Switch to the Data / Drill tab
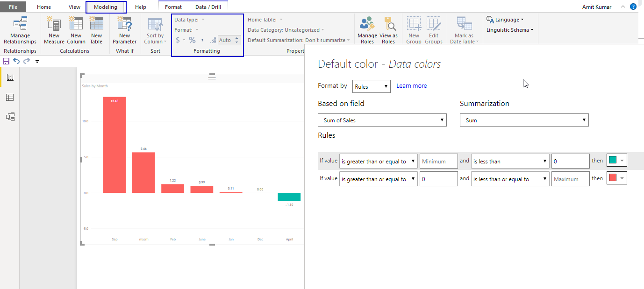The height and width of the screenshot is (289, 644). tap(208, 7)
